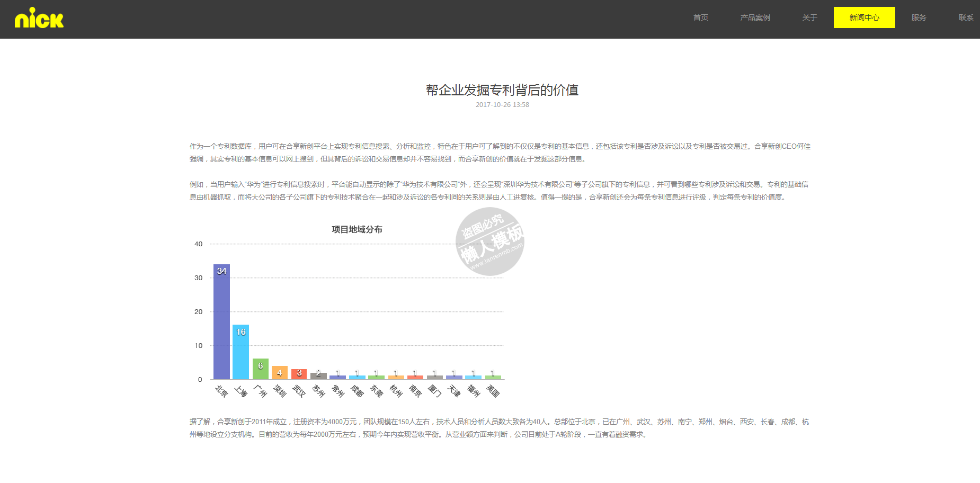
Task: Open the 关于 navigation item
Action: [809, 17]
